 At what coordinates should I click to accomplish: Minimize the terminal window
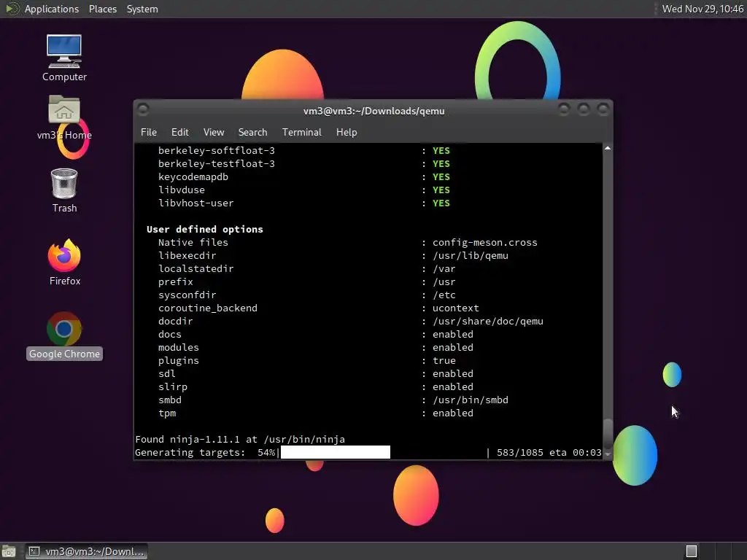tap(564, 109)
